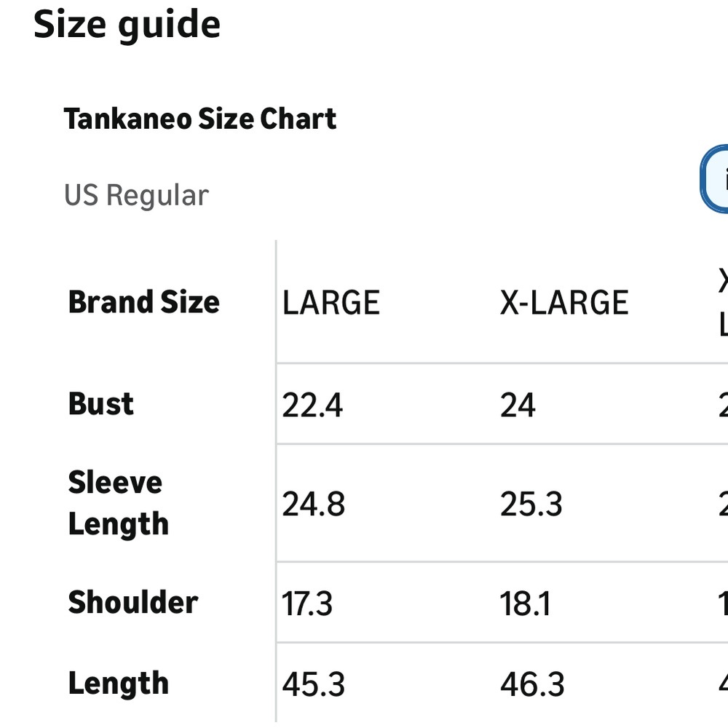Select Sleeve Length value 25.3

(x=531, y=505)
